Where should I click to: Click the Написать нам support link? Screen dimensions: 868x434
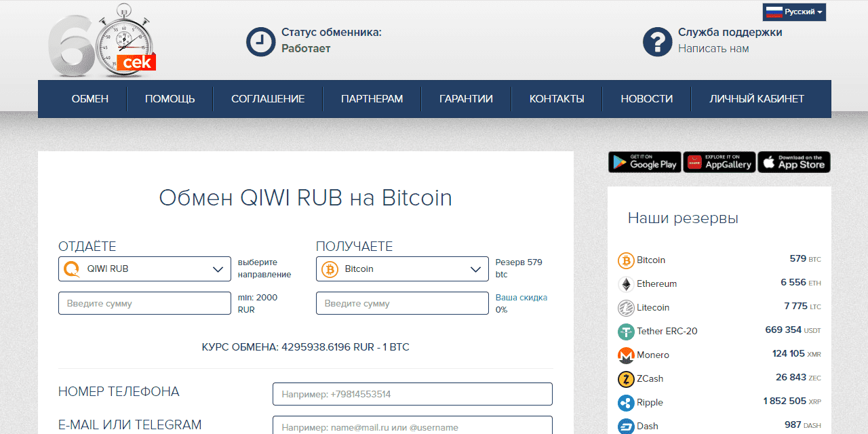click(713, 49)
